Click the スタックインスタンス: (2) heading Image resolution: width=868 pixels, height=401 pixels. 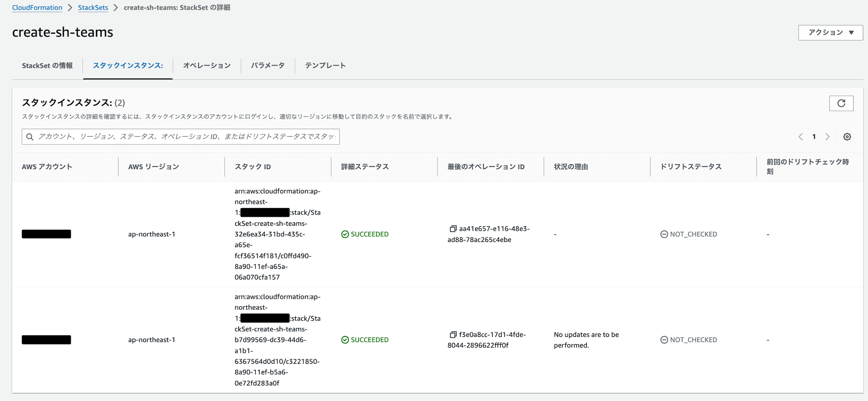(x=73, y=103)
